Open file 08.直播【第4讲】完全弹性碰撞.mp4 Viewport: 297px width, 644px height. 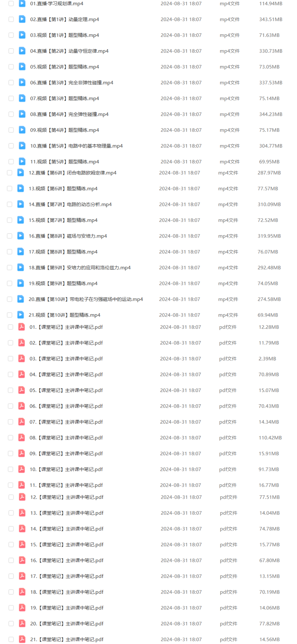[69, 114]
